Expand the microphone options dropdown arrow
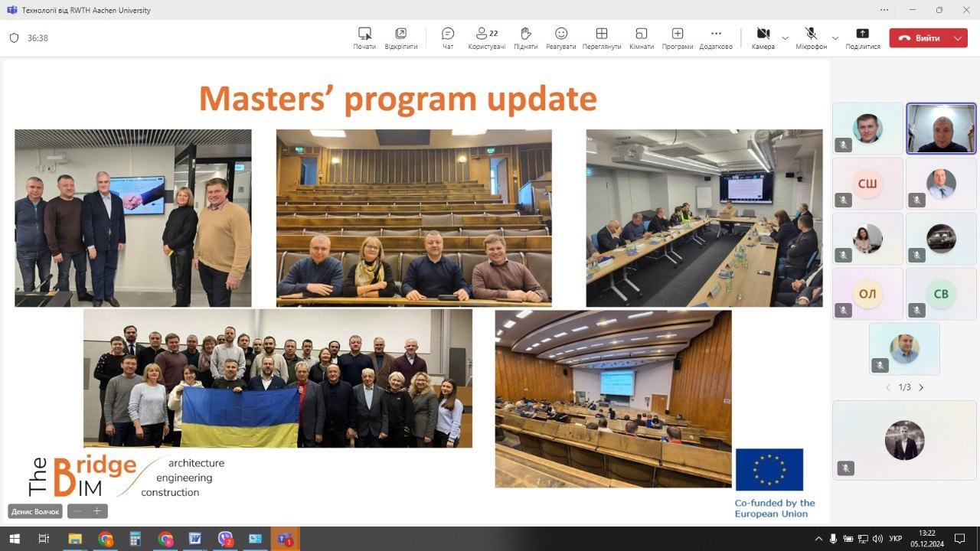The height and width of the screenshot is (551, 980). click(x=835, y=37)
